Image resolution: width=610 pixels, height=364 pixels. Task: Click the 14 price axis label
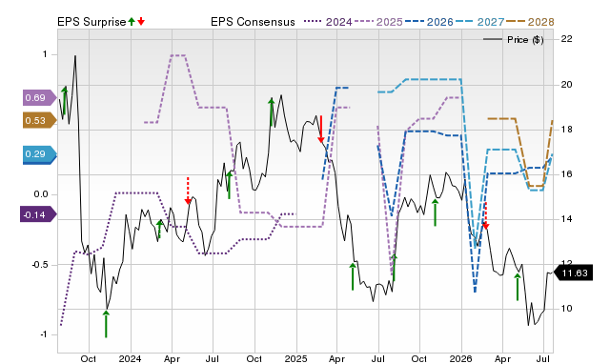coord(566,219)
